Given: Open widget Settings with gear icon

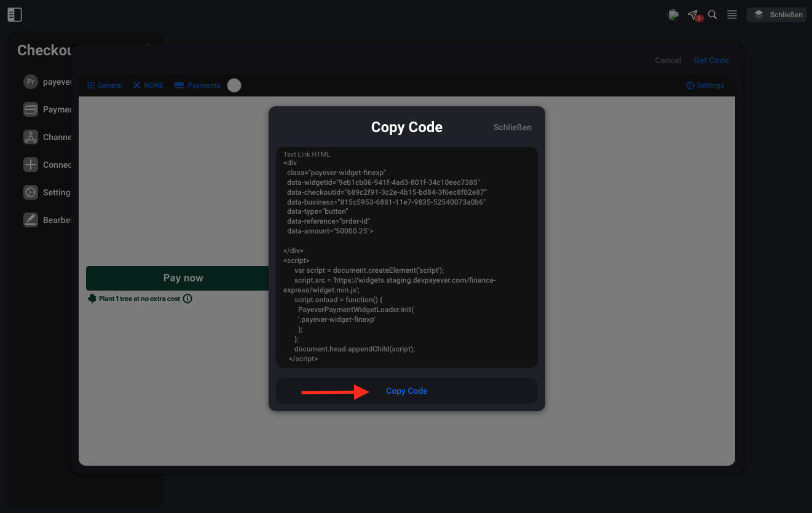Looking at the screenshot, I should tap(705, 85).
